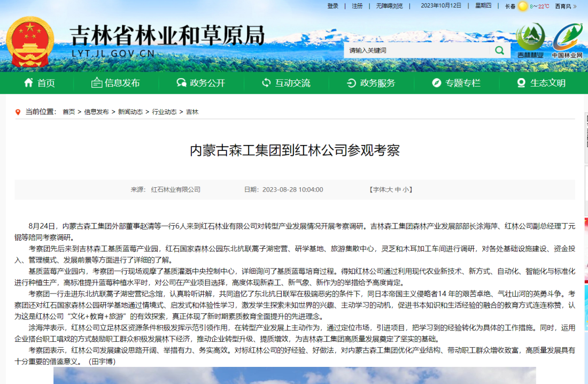The width and height of the screenshot is (588, 384).
Task: Click the 行业动态 breadcrumb link
Action: coord(164,112)
